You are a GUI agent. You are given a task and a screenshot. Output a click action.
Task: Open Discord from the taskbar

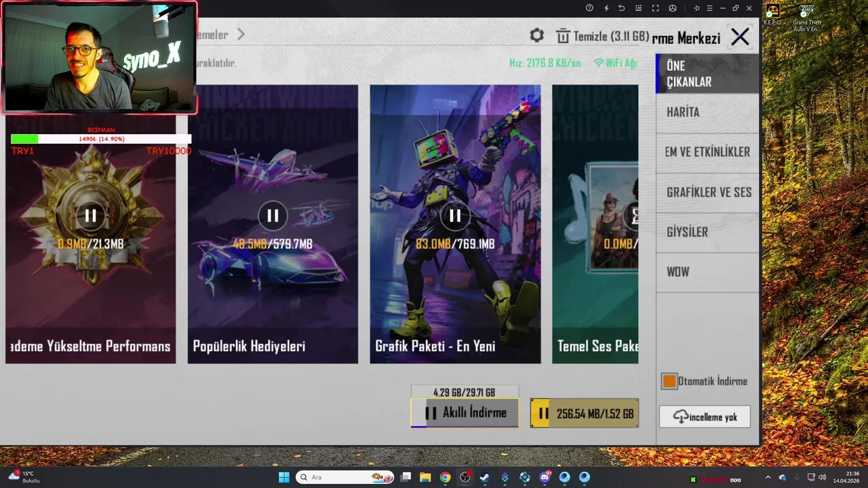[545, 477]
